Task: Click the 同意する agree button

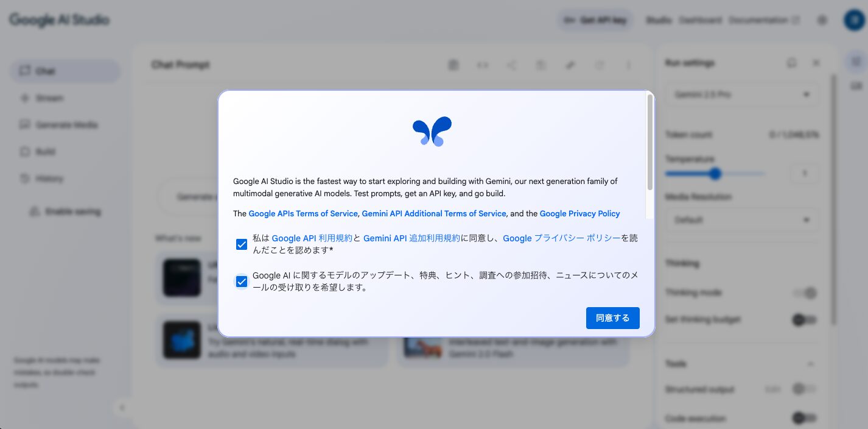Action: click(612, 318)
